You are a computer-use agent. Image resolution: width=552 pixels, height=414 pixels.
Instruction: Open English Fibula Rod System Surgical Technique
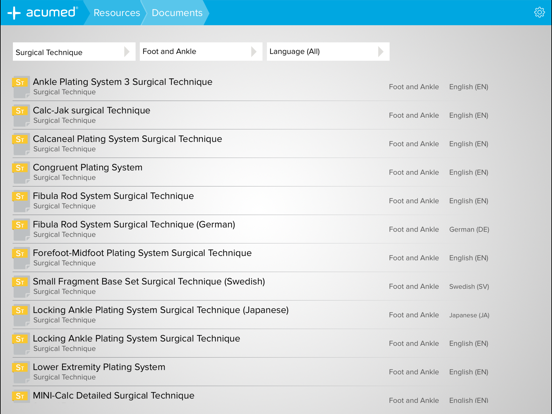[113, 196]
